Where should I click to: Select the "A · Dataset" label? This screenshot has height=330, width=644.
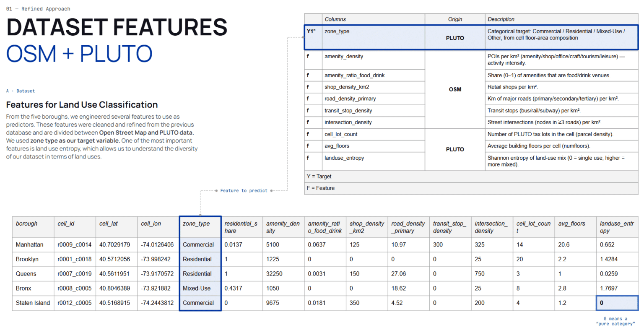click(21, 91)
